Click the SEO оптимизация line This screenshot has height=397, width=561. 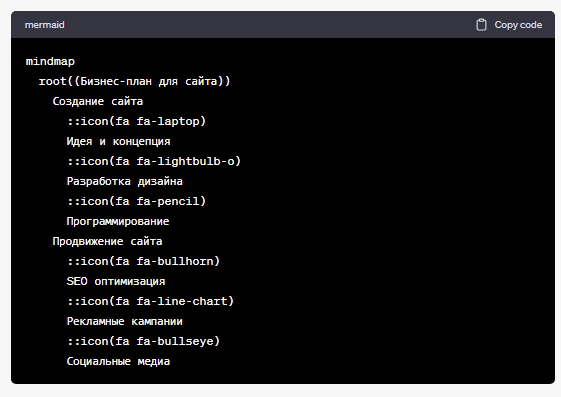click(x=116, y=281)
